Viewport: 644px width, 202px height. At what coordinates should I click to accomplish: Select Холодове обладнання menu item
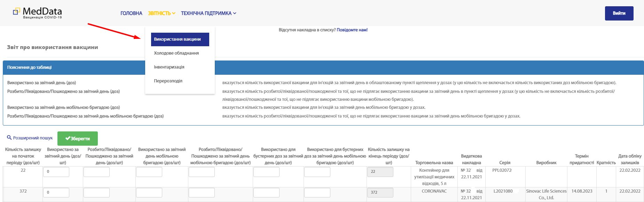pyautogui.click(x=176, y=53)
